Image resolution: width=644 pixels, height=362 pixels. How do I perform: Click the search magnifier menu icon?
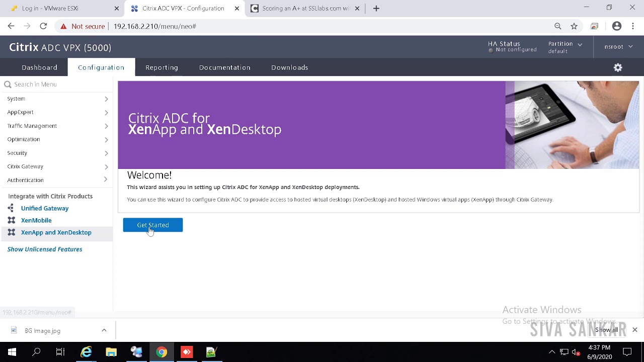(x=8, y=84)
